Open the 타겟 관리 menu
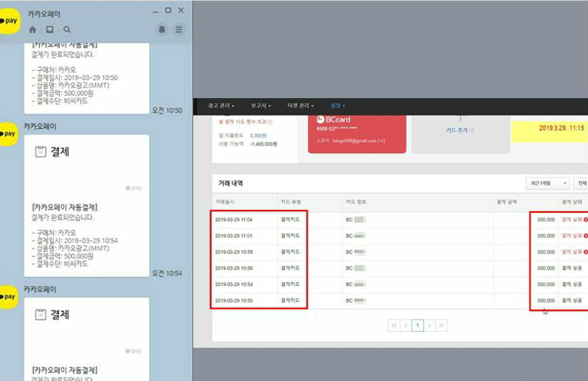Screen dimensions: 588x381 (301, 106)
